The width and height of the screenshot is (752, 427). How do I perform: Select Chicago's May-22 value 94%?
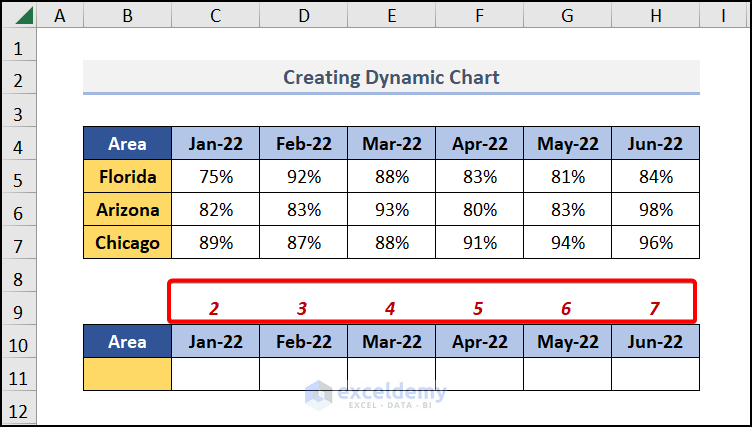(x=567, y=242)
